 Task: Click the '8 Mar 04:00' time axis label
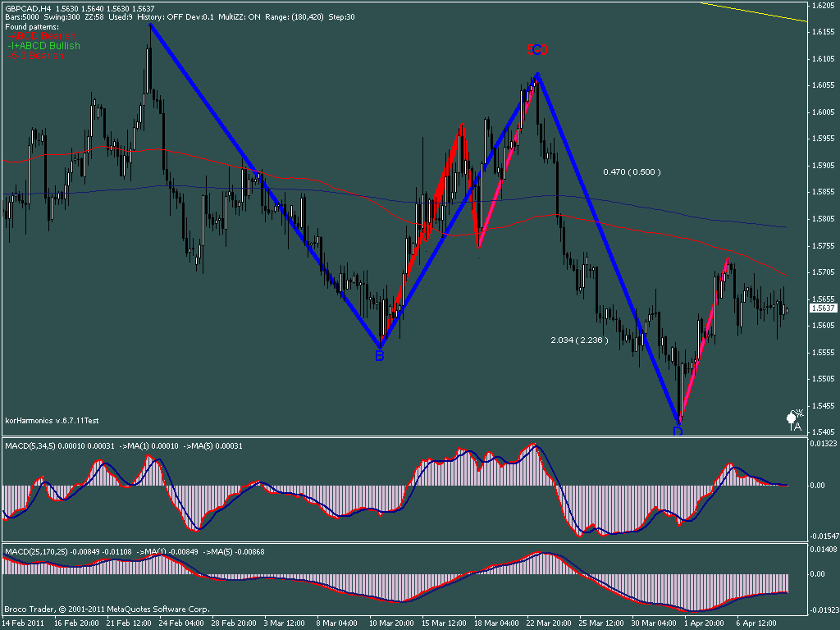[339, 623]
